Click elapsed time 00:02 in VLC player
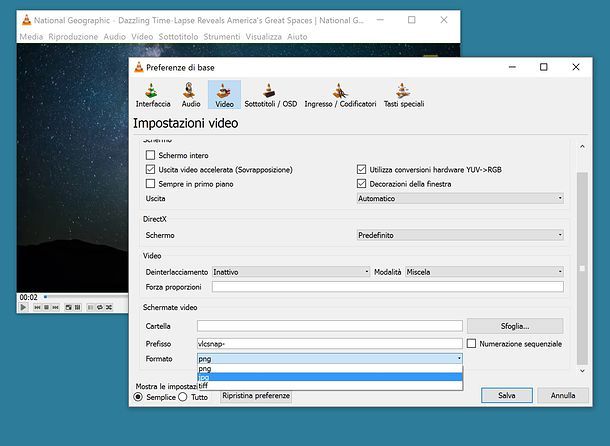 tap(28, 297)
